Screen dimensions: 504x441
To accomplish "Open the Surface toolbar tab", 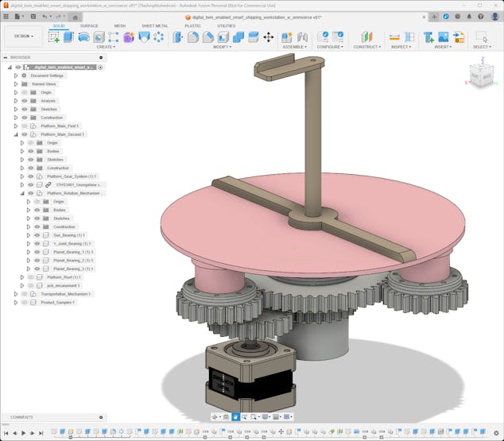I will click(x=89, y=25).
